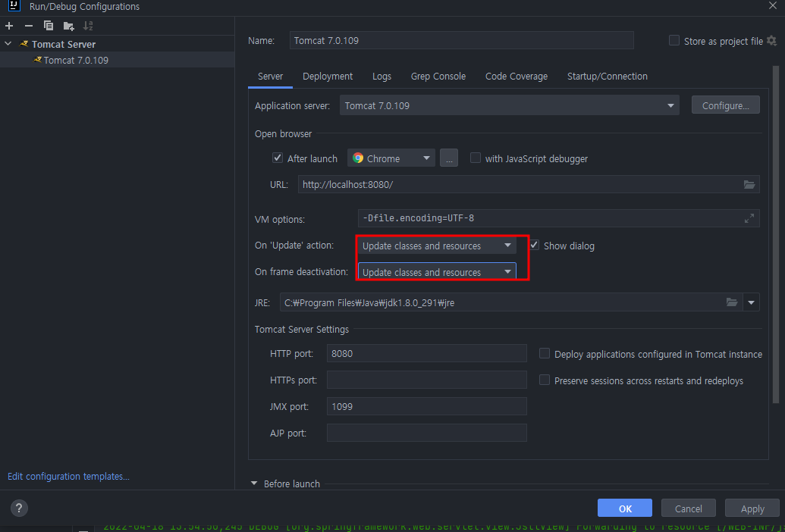Image resolution: width=785 pixels, height=532 pixels.
Task: Toggle Store as project file checkbox
Action: click(x=674, y=40)
